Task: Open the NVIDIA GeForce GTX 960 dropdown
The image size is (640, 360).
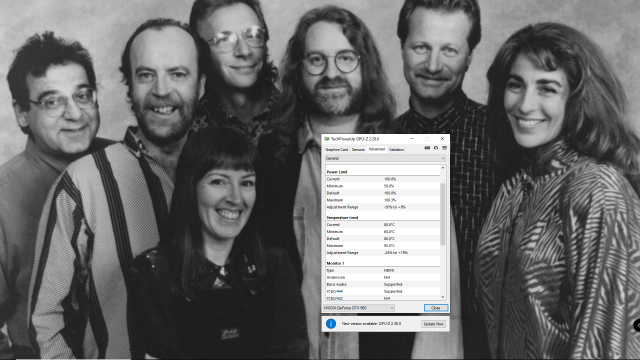Action: click(x=359, y=308)
